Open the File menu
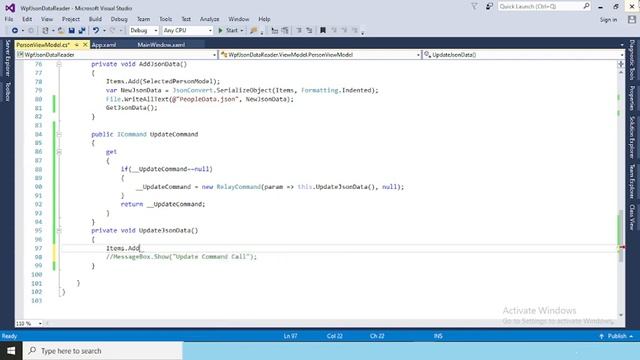This screenshot has height=360, width=640. (9, 19)
